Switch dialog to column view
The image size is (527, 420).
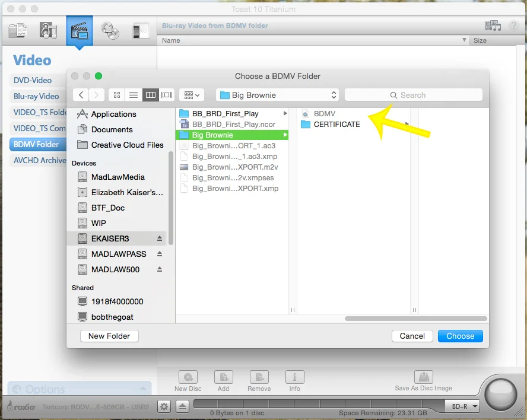(x=150, y=95)
